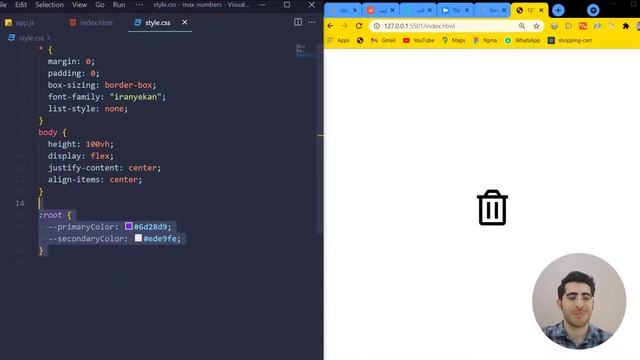The height and width of the screenshot is (360, 640).
Task: Click the webcam video bubble of the presenter
Action: 579,301
